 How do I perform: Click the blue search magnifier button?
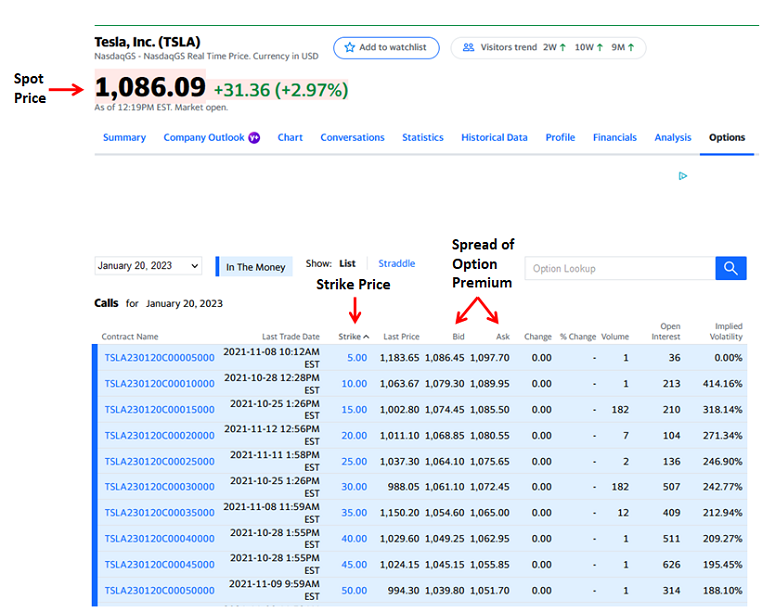tap(731, 268)
